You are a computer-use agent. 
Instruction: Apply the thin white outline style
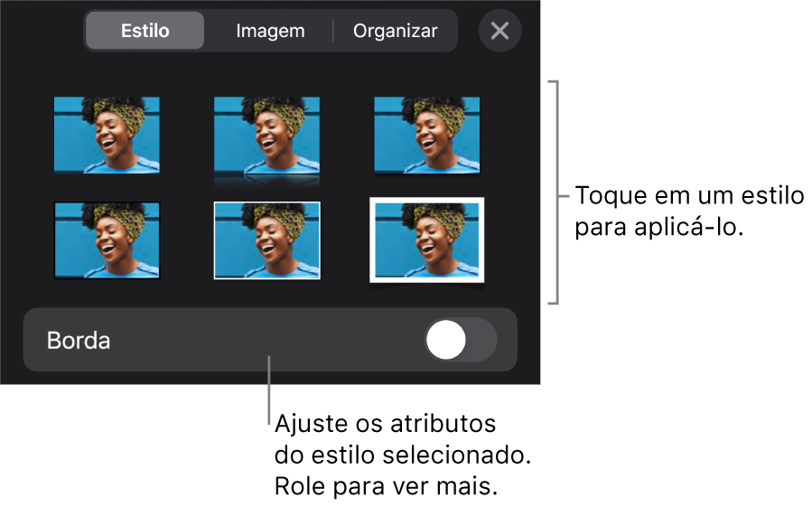coord(266,240)
